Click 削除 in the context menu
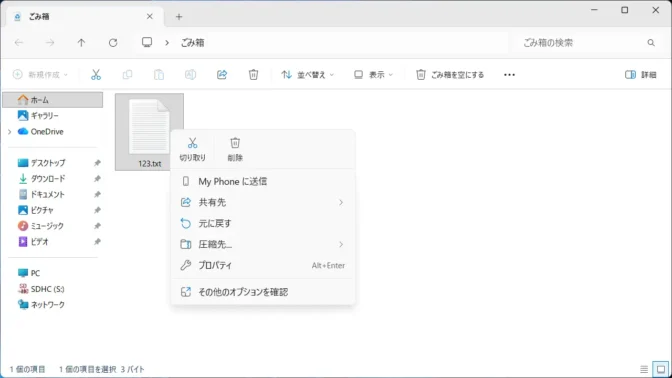Image resolution: width=672 pixels, height=378 pixels. click(x=235, y=149)
